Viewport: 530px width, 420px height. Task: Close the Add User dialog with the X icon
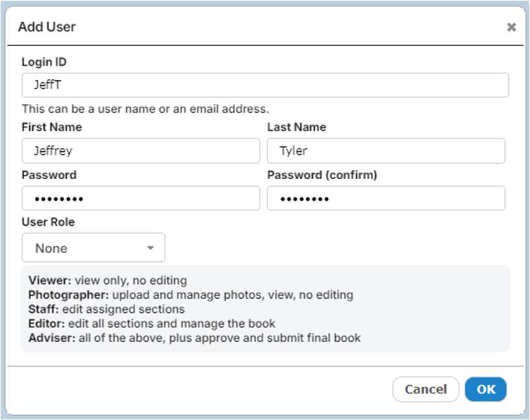coord(511,27)
